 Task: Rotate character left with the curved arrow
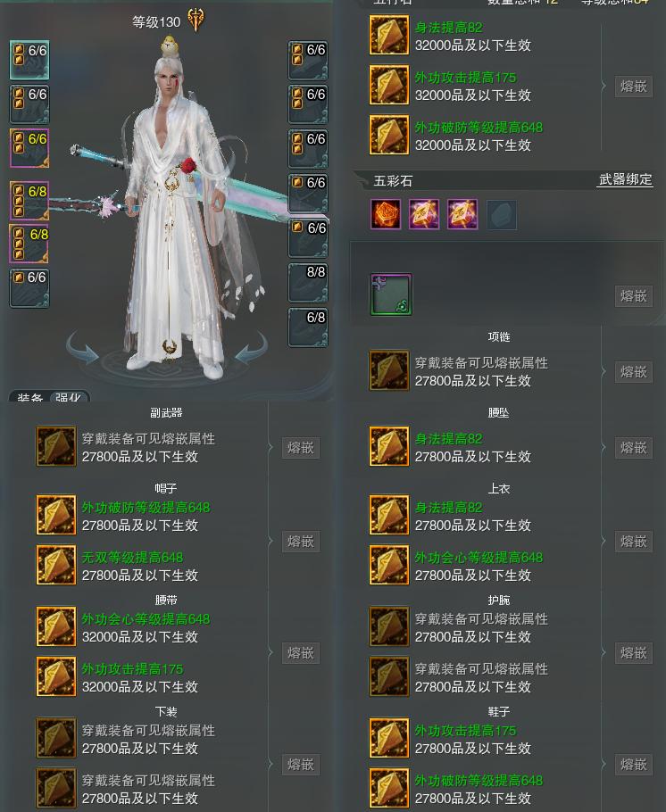point(83,349)
